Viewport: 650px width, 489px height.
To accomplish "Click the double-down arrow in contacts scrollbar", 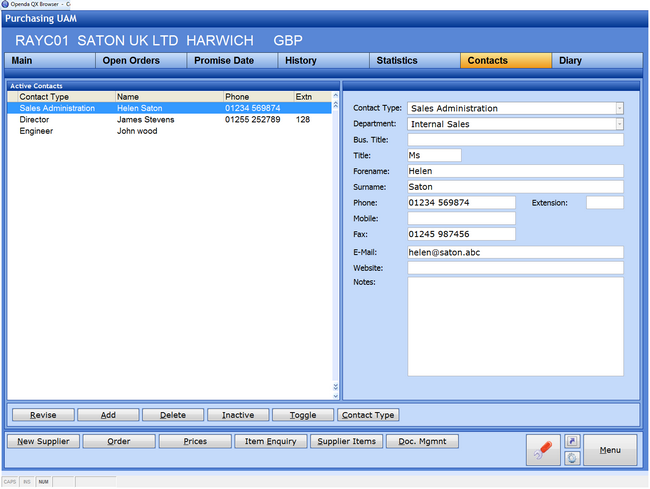I will [x=335, y=386].
